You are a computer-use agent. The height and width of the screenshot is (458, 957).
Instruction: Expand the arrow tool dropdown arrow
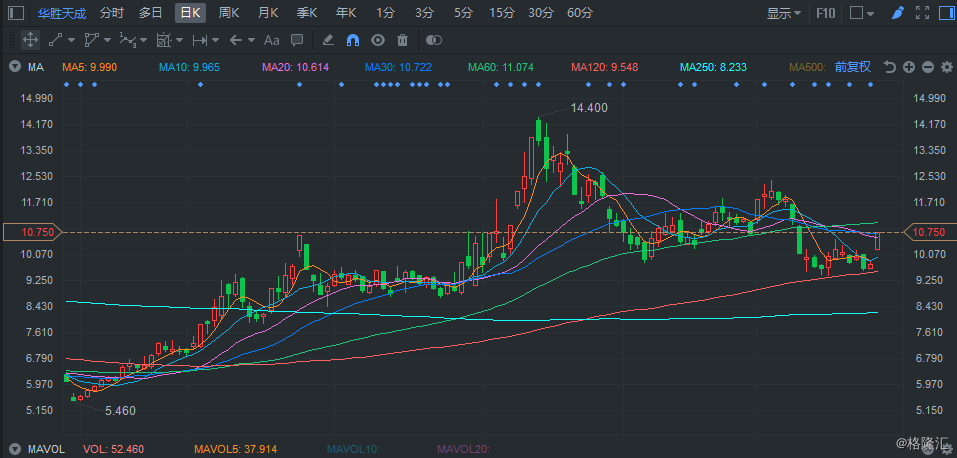click(251, 40)
